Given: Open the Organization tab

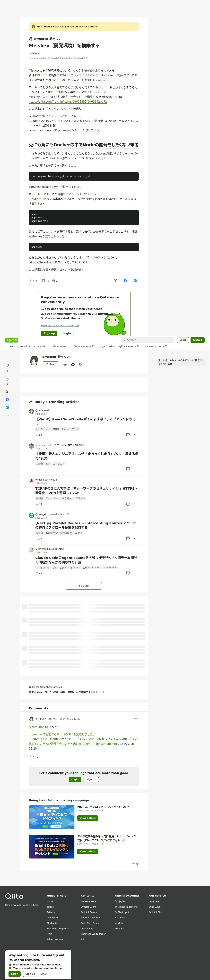Looking at the screenshot, I should click(107, 347).
